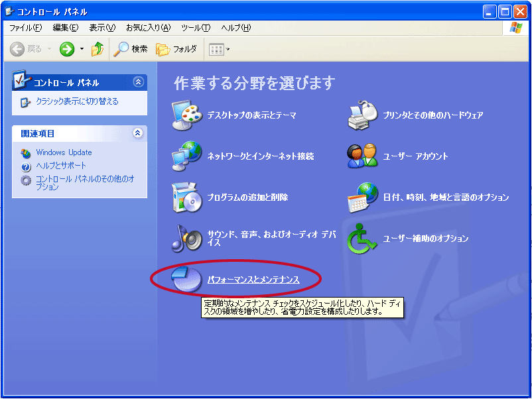Click the サウンド、音声、およびオーディオ デバイス text
The image size is (532, 399).
271,239
